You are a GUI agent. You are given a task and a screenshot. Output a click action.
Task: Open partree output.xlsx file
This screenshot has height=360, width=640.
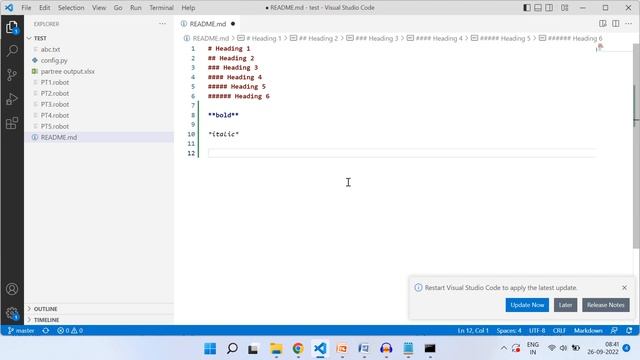pyautogui.click(x=67, y=71)
